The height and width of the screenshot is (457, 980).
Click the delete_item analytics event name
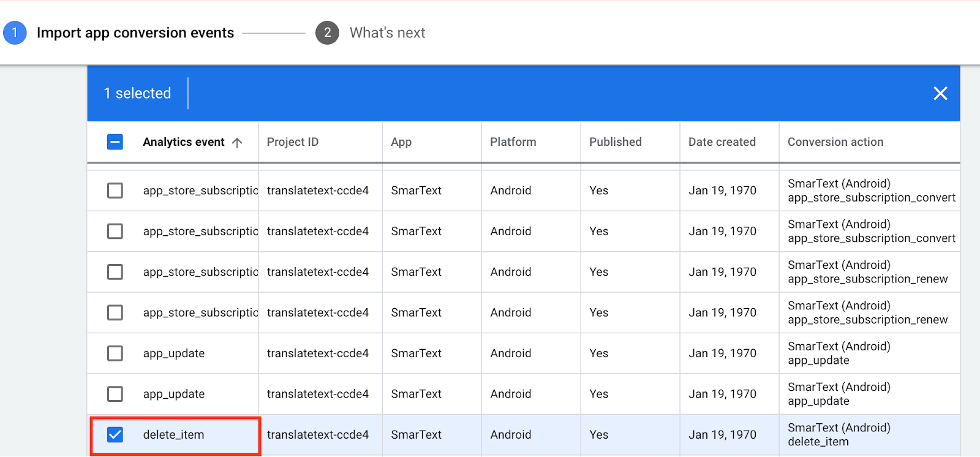click(173, 435)
